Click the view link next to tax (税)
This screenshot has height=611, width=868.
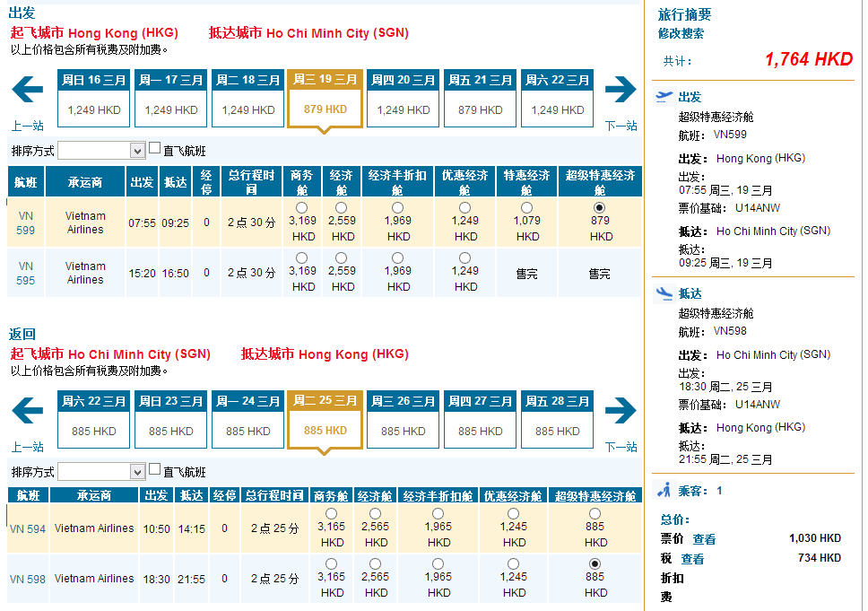tap(692, 558)
